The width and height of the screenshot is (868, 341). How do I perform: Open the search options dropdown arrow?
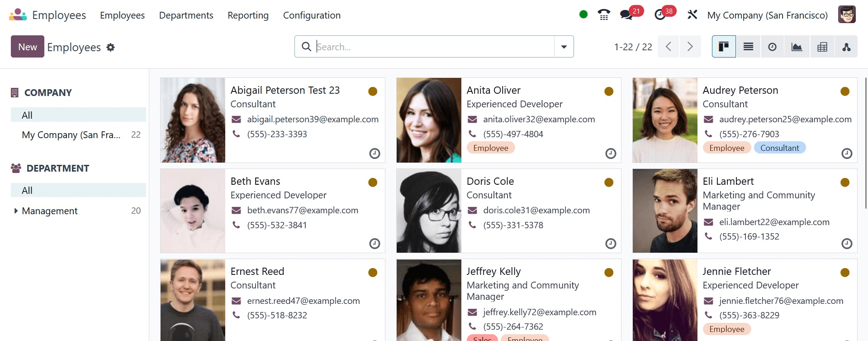[564, 47]
